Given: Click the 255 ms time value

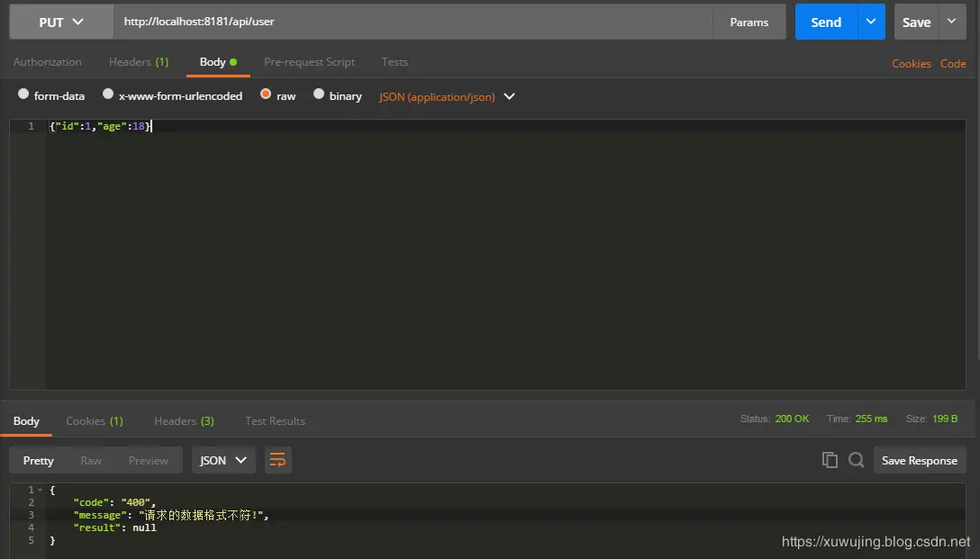Looking at the screenshot, I should (871, 419).
